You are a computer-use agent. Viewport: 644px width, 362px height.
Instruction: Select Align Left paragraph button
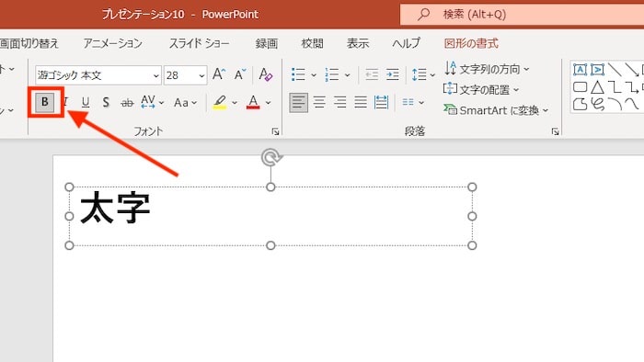click(299, 102)
